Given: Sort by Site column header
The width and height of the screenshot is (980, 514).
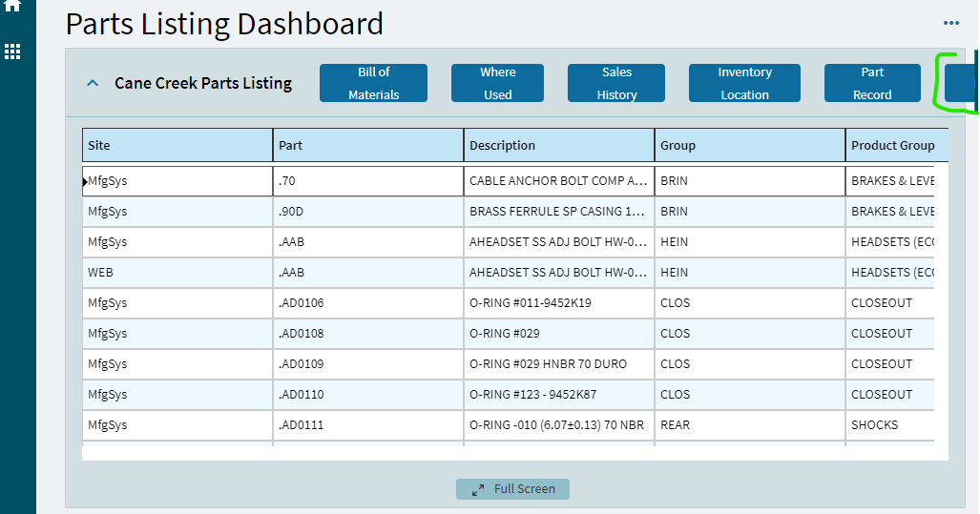Looking at the screenshot, I should [x=177, y=146].
